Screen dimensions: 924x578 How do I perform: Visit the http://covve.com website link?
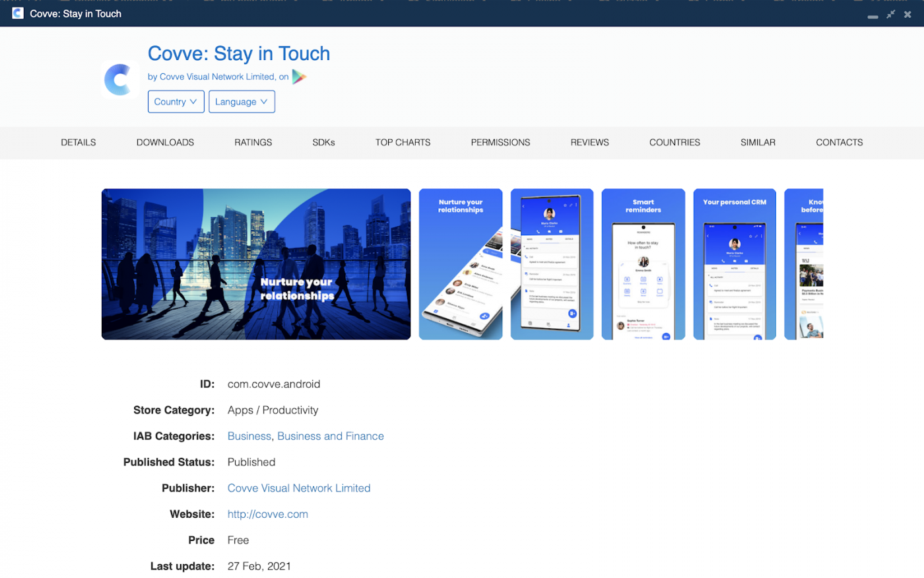[x=267, y=514]
